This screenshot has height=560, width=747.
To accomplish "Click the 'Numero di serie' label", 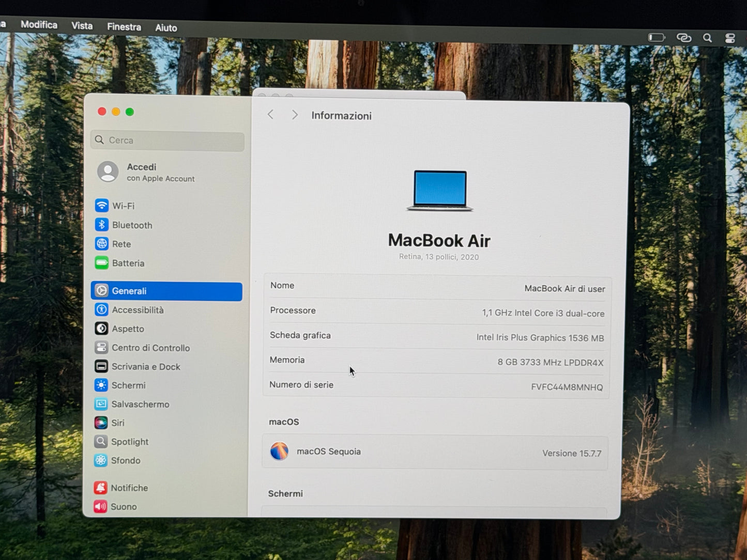I will coord(301,384).
